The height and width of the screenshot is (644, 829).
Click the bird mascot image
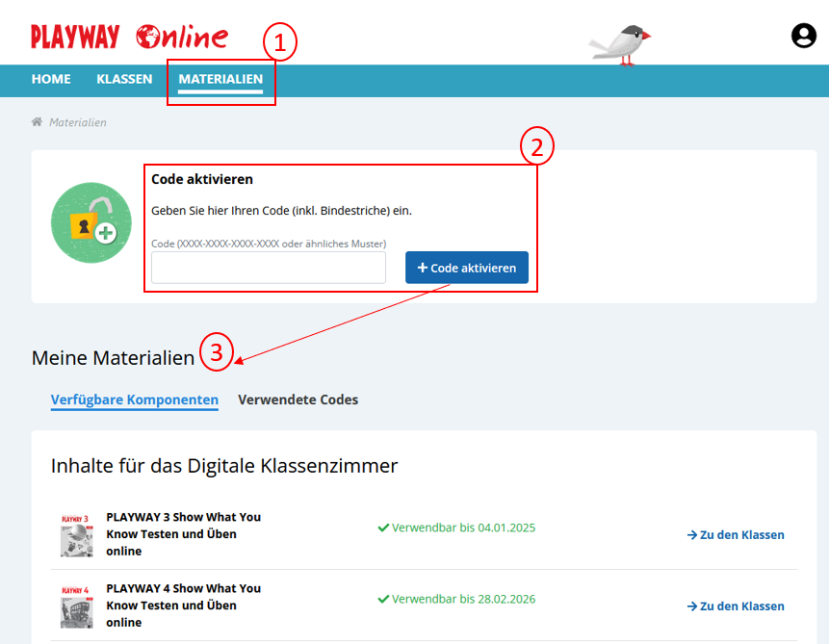pos(620,45)
